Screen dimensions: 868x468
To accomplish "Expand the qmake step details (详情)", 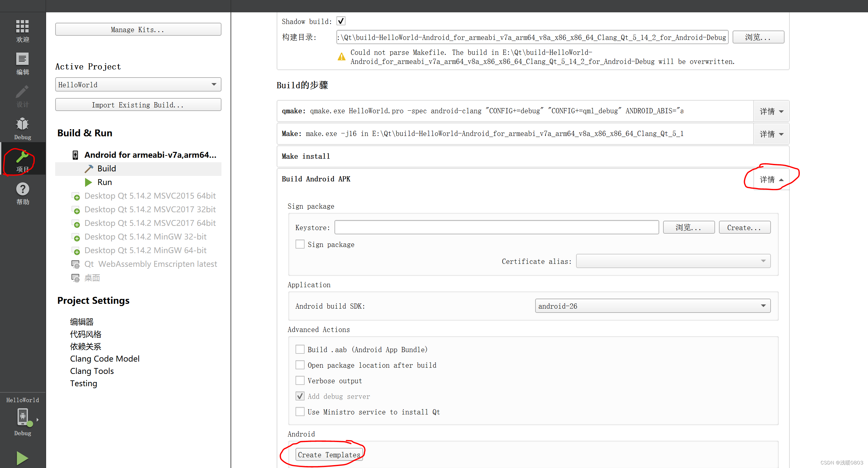I will point(771,111).
